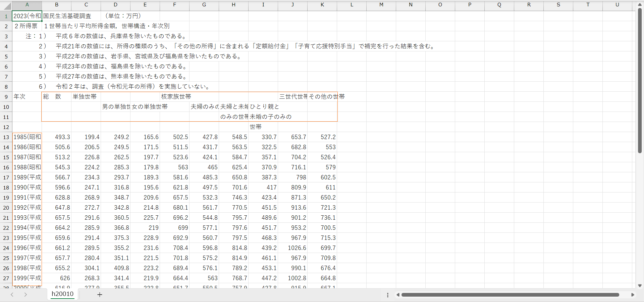Screen dimensions: 644x302
Task: Select column B header
Action: 56,5
